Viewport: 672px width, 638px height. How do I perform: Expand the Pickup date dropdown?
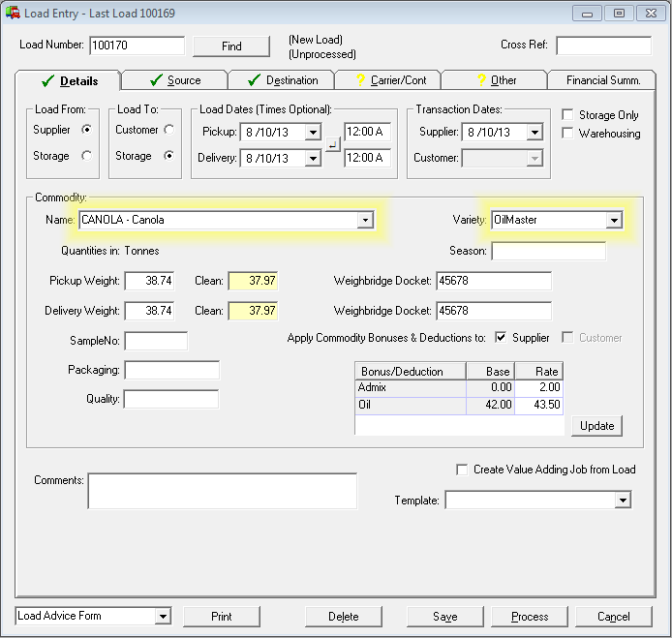313,132
